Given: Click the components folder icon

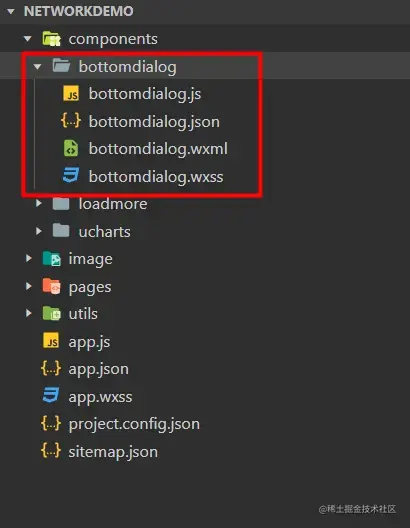Looking at the screenshot, I should click(52, 38).
